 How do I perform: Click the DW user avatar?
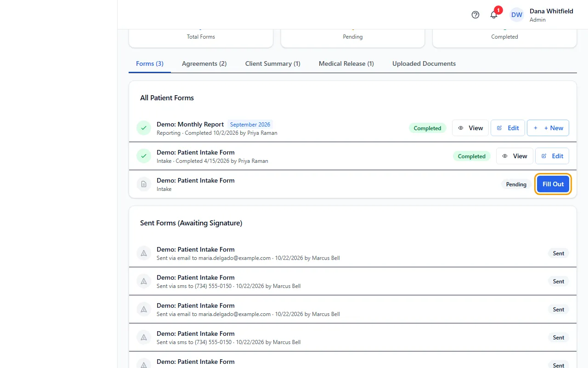pyautogui.click(x=517, y=15)
